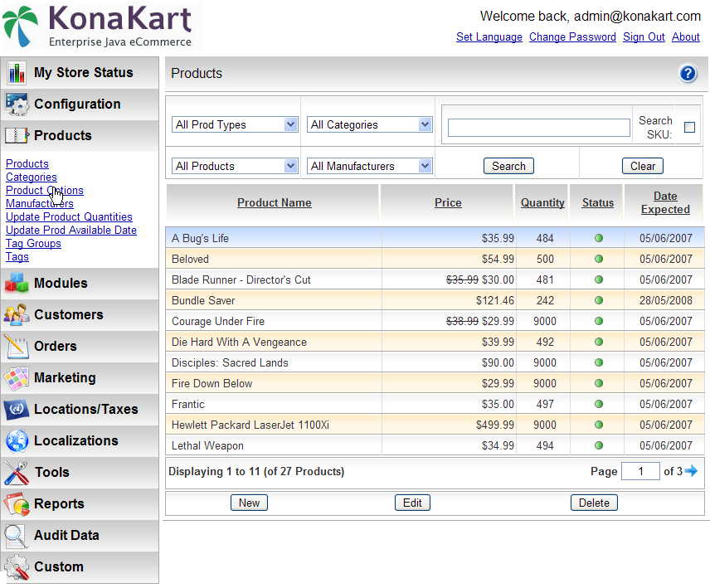Sort table by Price column header
The width and height of the screenshot is (710, 588).
[448, 202]
